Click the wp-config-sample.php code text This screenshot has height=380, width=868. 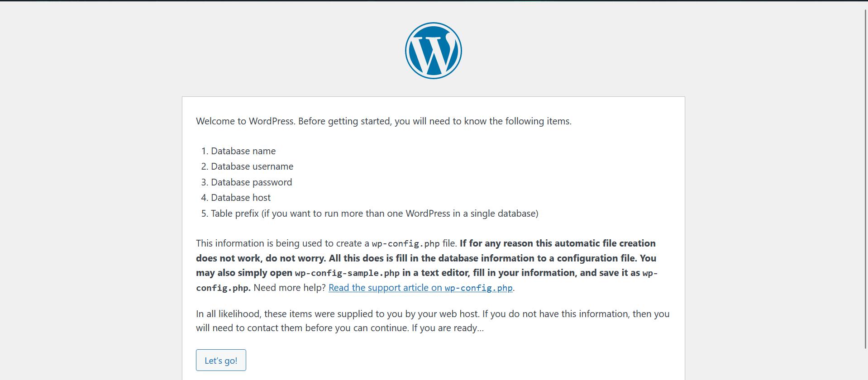[x=347, y=273]
